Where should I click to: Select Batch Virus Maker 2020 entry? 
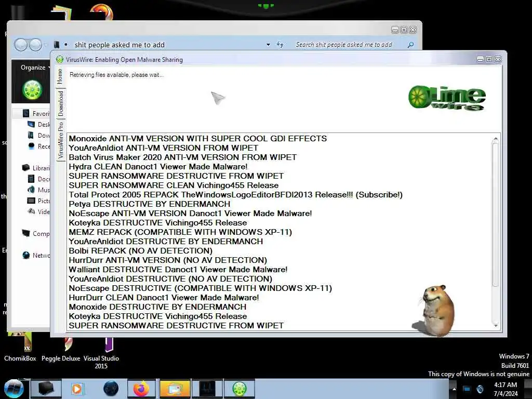[182, 157]
